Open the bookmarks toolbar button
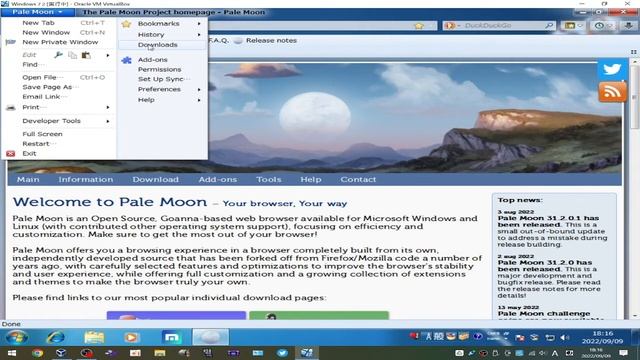Viewport: 640px width, 360px height. click(570, 26)
